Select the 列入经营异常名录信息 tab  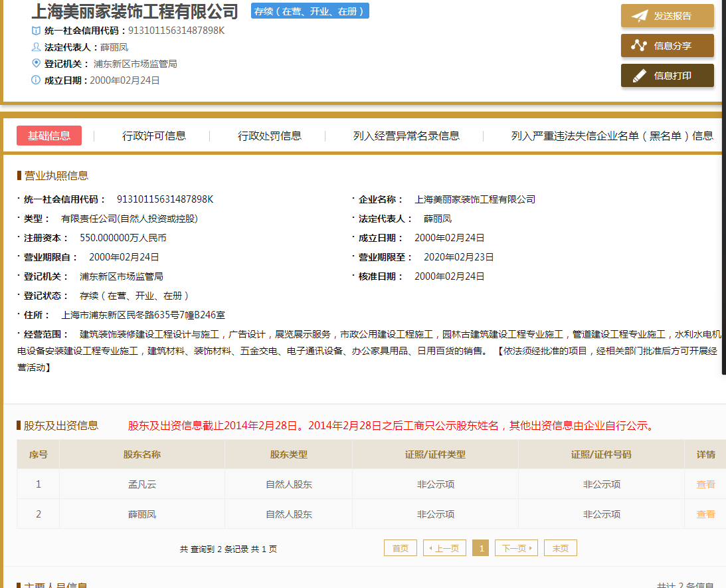click(x=406, y=136)
